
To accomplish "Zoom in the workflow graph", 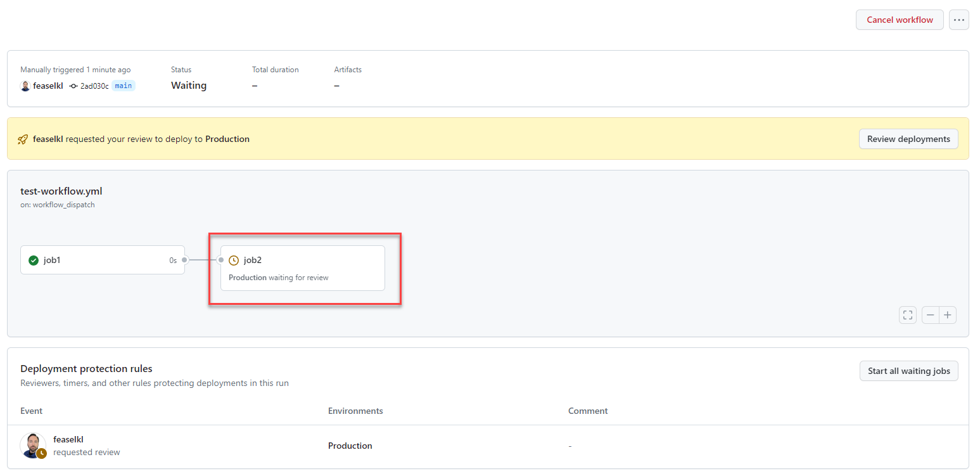I will click(x=948, y=315).
